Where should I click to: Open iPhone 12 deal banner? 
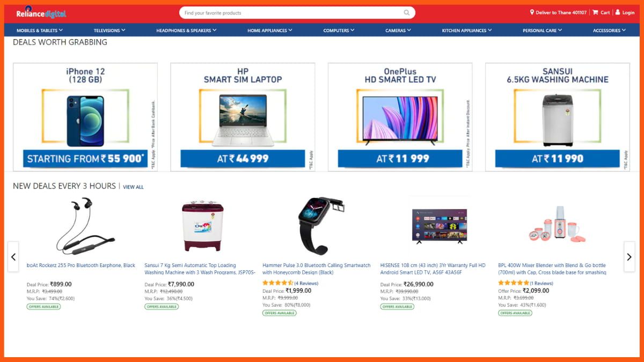click(85, 117)
